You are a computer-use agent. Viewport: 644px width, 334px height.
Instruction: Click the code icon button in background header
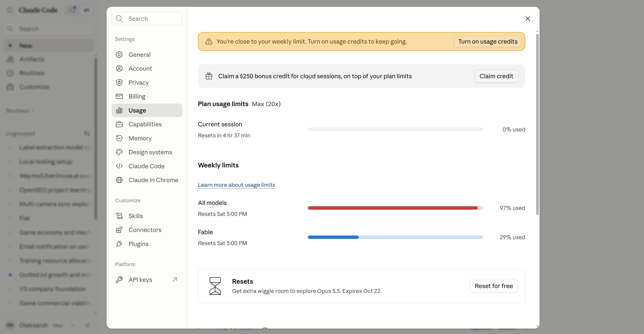[x=86, y=10]
